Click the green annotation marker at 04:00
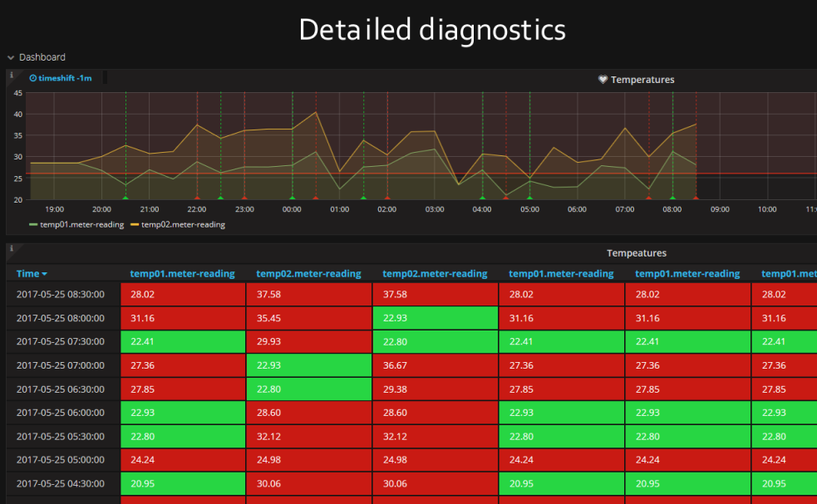The image size is (817, 504). pyautogui.click(x=482, y=198)
